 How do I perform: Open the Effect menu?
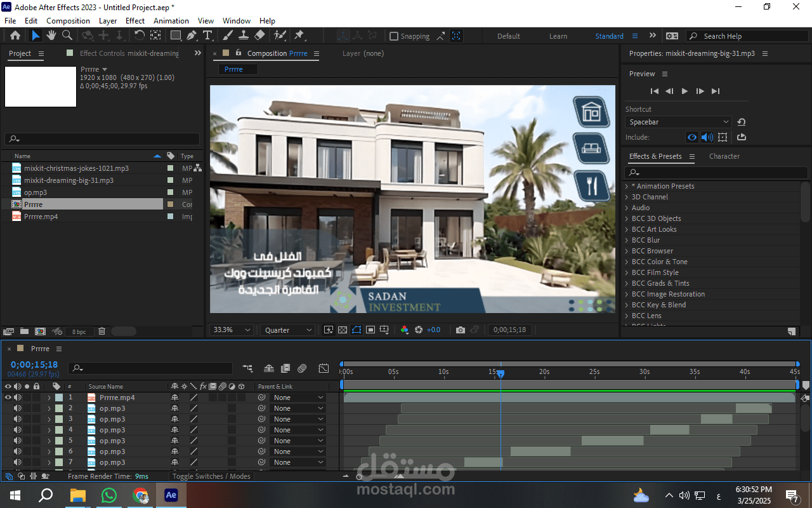tap(135, 21)
